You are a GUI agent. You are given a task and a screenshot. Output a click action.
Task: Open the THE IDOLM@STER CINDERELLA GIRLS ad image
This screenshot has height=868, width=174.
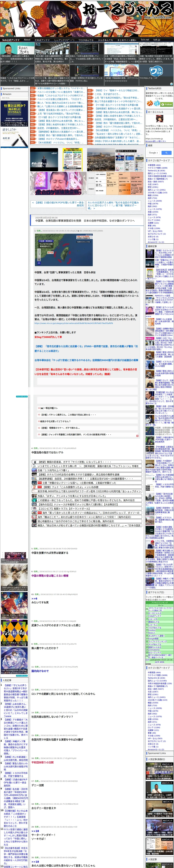pos(14,661)
